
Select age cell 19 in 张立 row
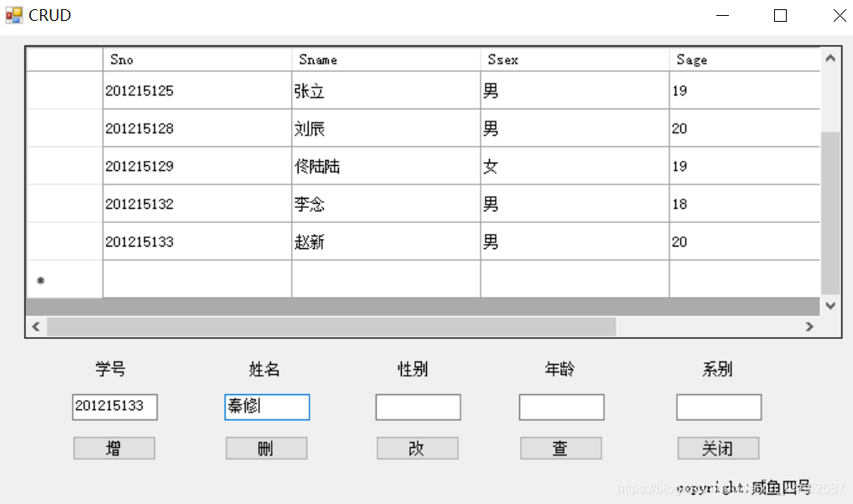pos(744,91)
